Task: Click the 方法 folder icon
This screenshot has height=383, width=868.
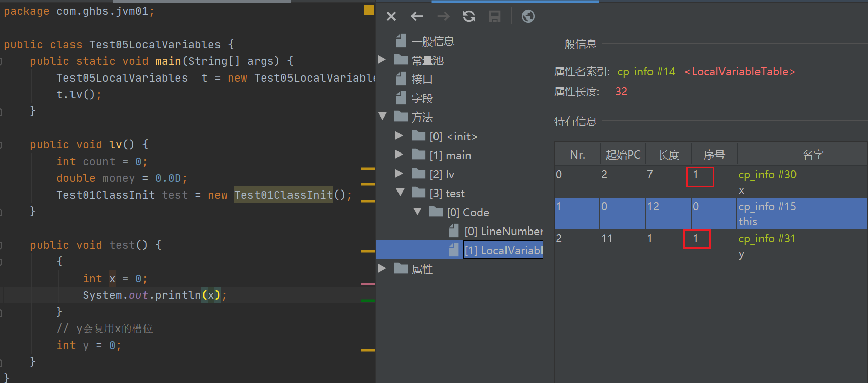Action: (401, 117)
